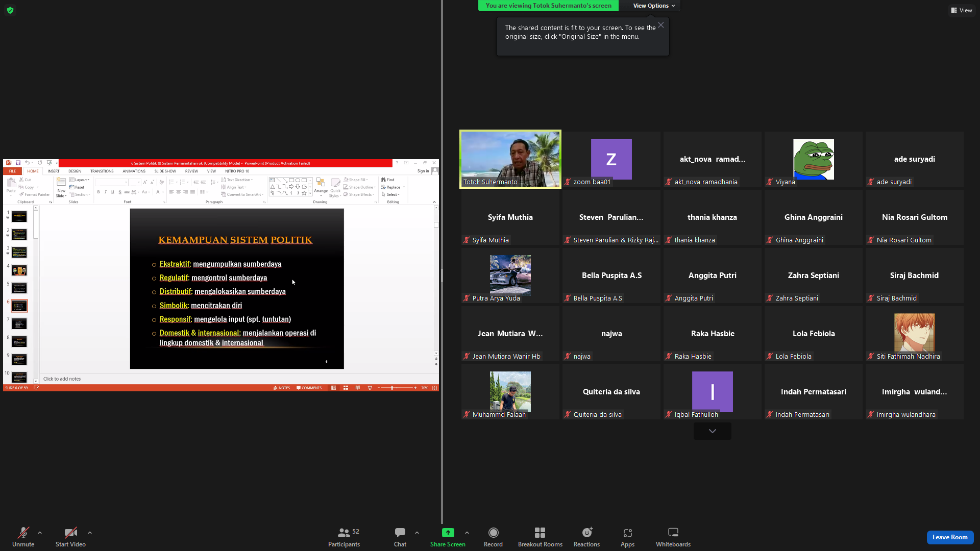Screen dimensions: 980x551
Task: Toggle the NOTES pane in status bar
Action: (282, 388)
